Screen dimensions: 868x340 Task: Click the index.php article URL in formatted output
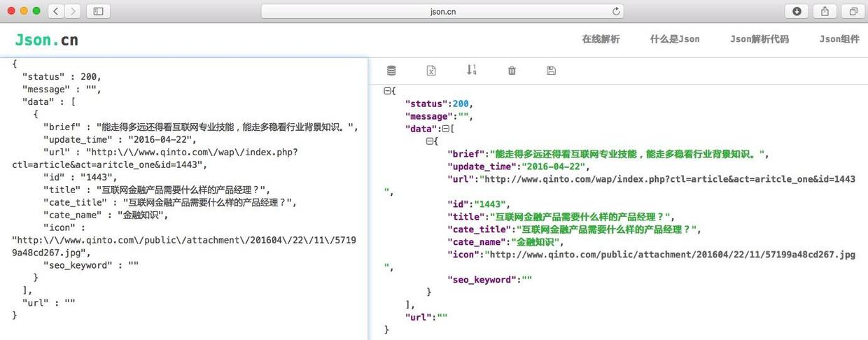pyautogui.click(x=668, y=179)
